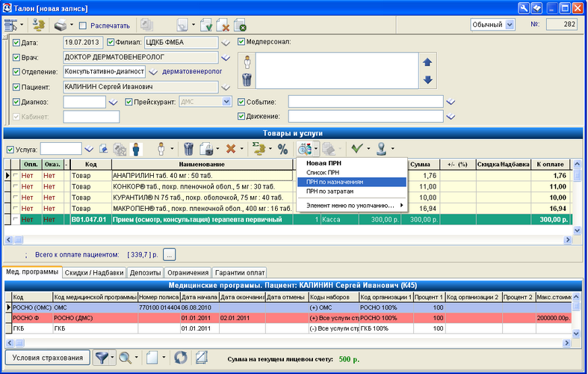588x374 pixels.
Task: Toggle the Событие checkbox
Action: tap(241, 102)
